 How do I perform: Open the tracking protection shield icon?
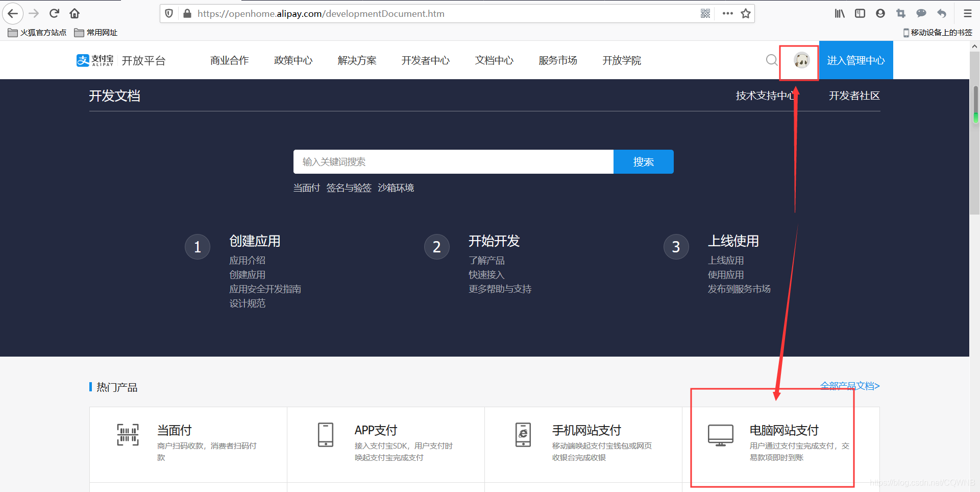click(x=169, y=13)
